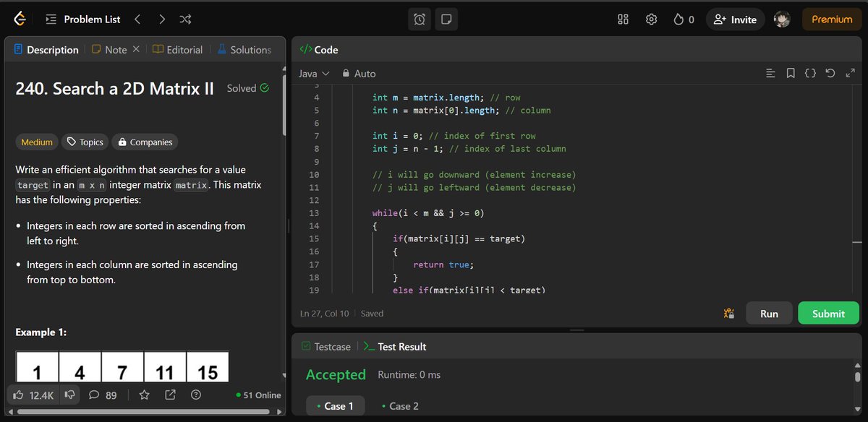Click the bookmark icon in code toolbar
Screen dimensions: 868x422
coord(791,74)
